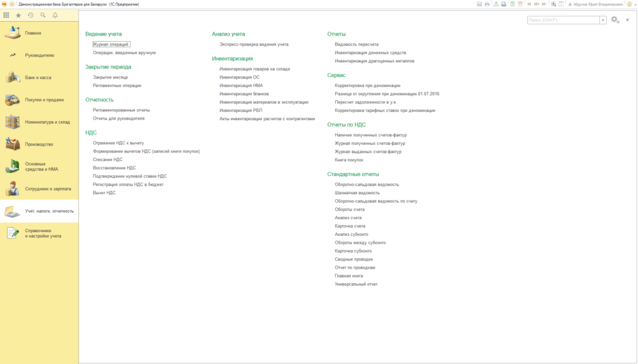638x364 pixels.
Task: Click the upload icon with green arrow
Action: coord(496,4)
